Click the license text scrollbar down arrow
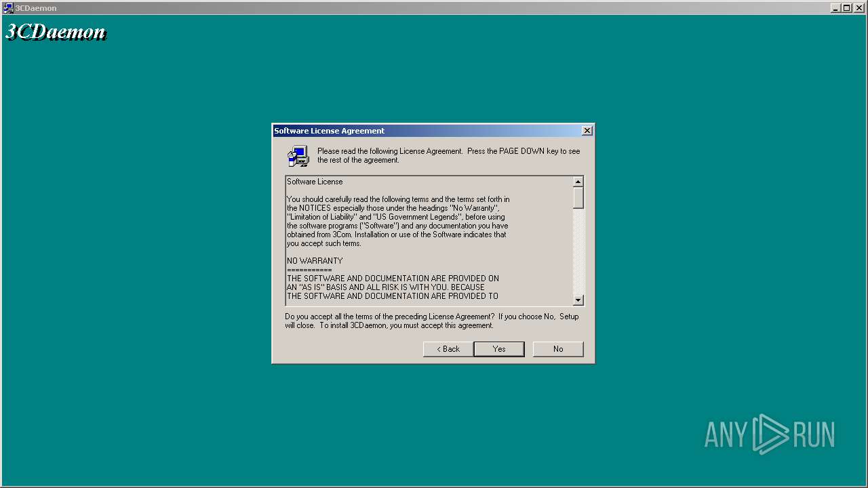This screenshot has height=488, width=868. pos(578,300)
